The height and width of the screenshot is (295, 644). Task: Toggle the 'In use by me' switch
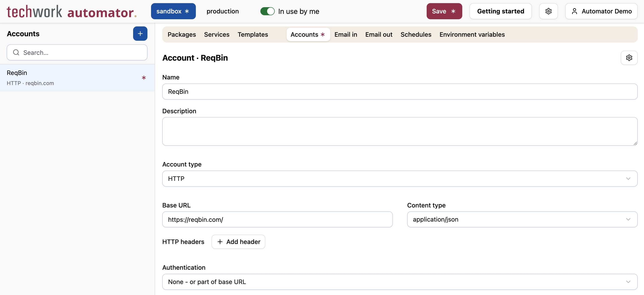[x=267, y=11]
